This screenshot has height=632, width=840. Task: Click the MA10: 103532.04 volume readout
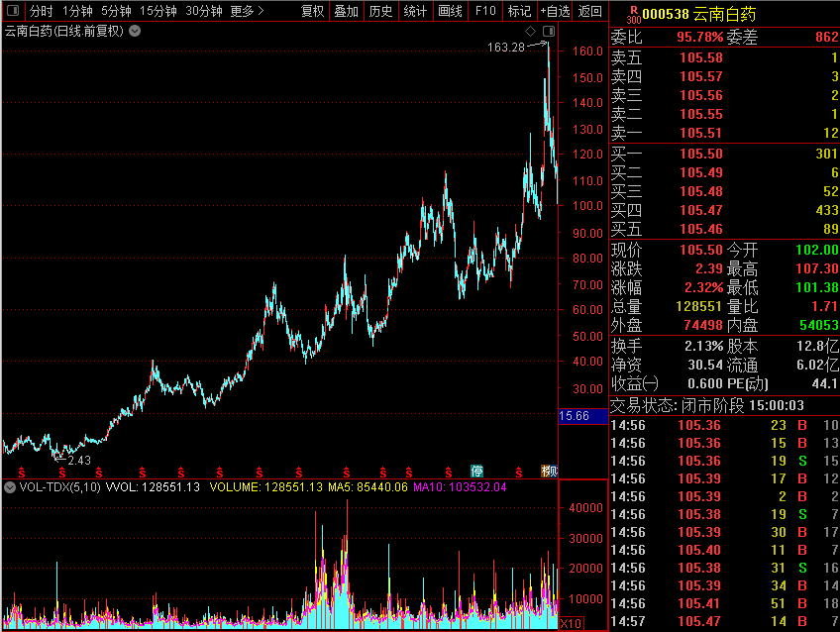tap(460, 487)
